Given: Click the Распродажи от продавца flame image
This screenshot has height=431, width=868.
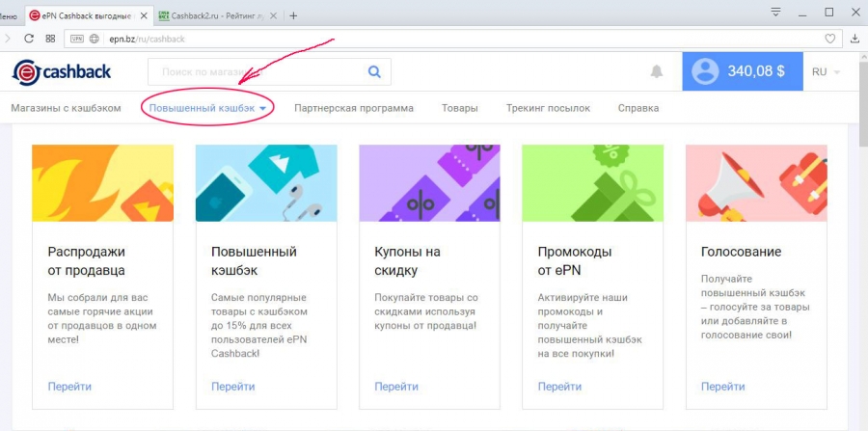Looking at the screenshot, I should (x=102, y=183).
